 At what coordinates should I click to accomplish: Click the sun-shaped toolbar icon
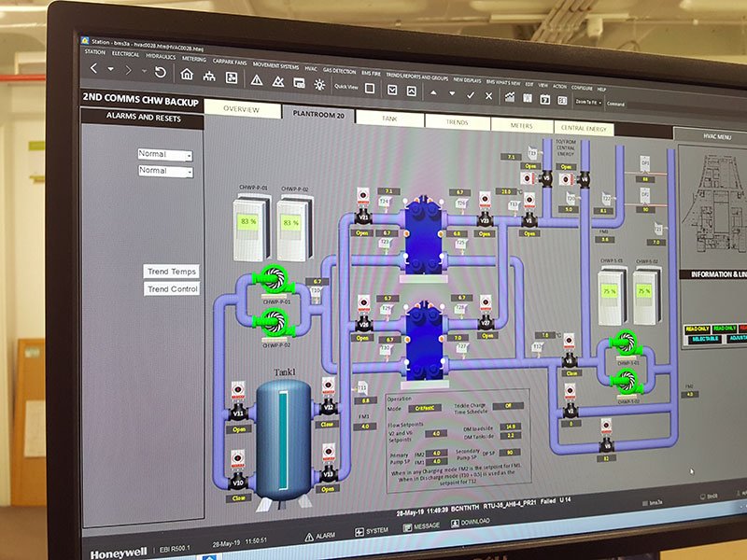[x=319, y=85]
